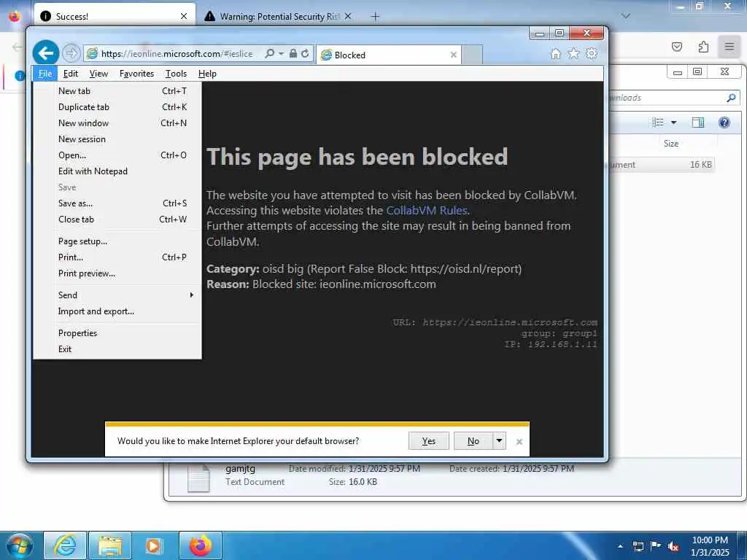Click the padlock security icon in address bar
The image size is (747, 560).
point(293,53)
